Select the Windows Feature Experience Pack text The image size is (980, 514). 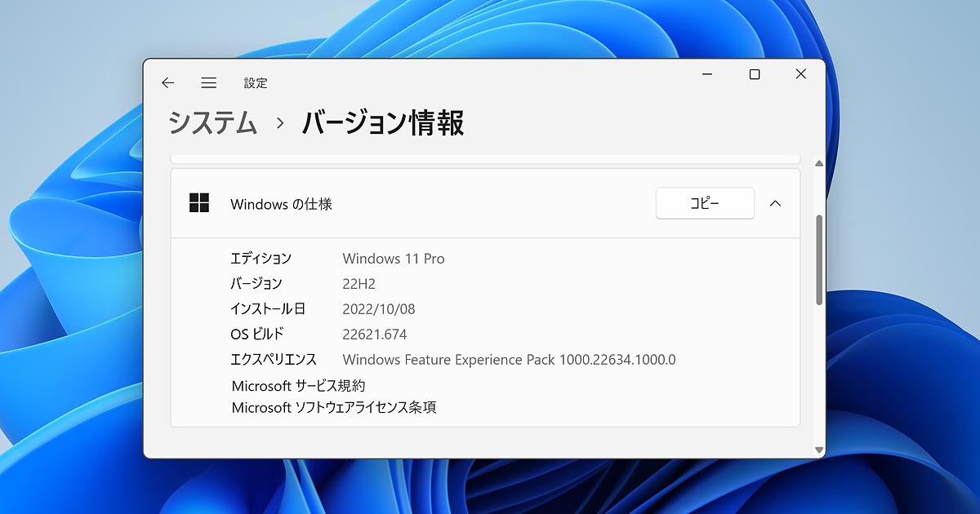coord(509,360)
